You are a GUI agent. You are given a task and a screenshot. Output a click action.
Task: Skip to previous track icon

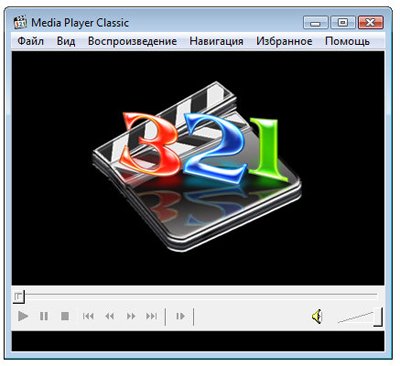point(88,316)
